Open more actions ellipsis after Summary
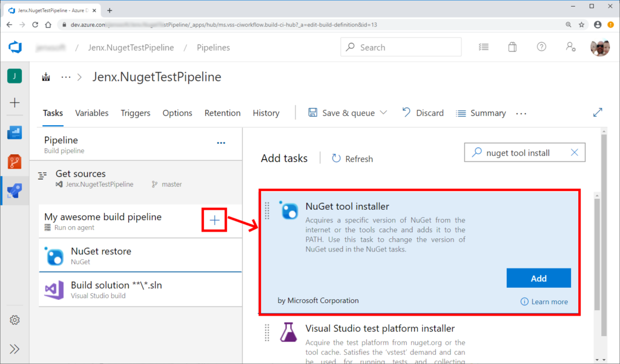620x364 pixels. click(521, 114)
